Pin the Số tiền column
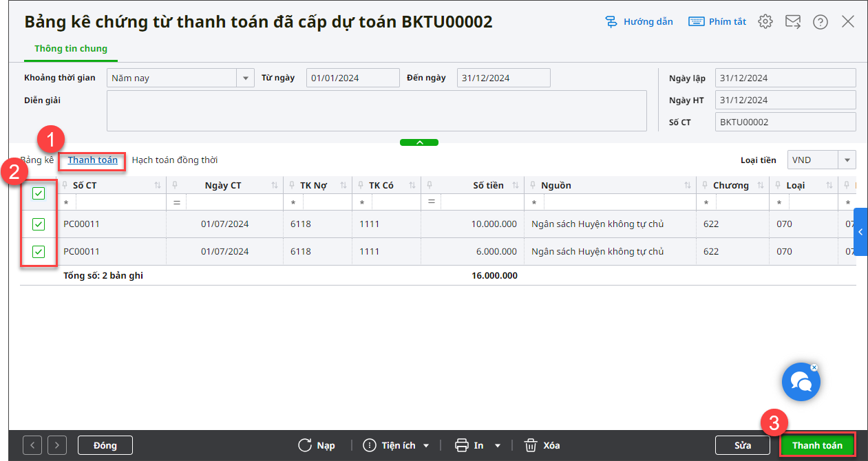 430,185
